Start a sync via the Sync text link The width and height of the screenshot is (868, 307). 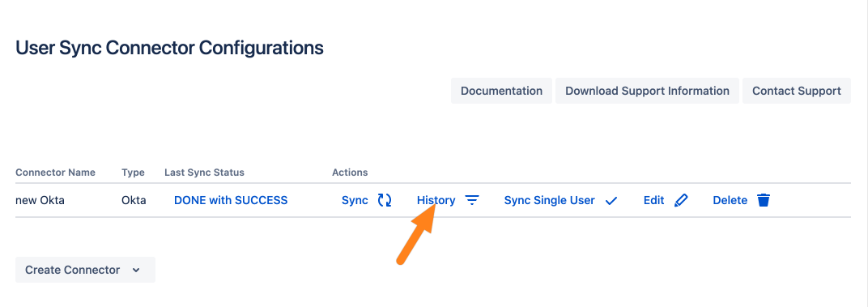[355, 201]
